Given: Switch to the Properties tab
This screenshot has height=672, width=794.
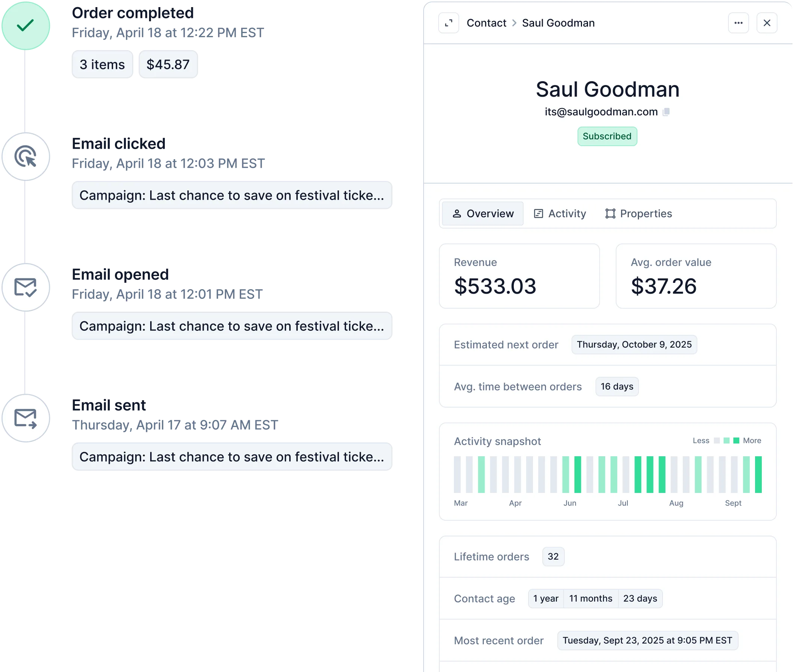Looking at the screenshot, I should point(639,214).
